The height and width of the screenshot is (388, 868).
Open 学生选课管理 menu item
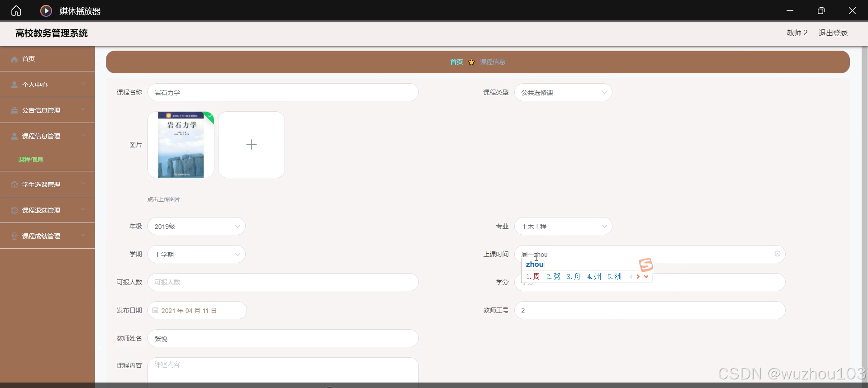pyautogui.click(x=47, y=185)
